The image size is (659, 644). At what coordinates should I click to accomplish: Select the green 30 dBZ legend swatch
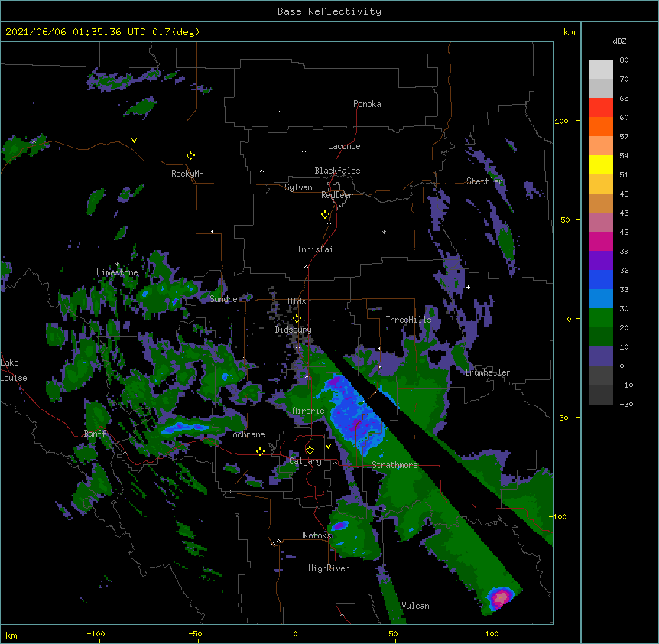click(601, 318)
